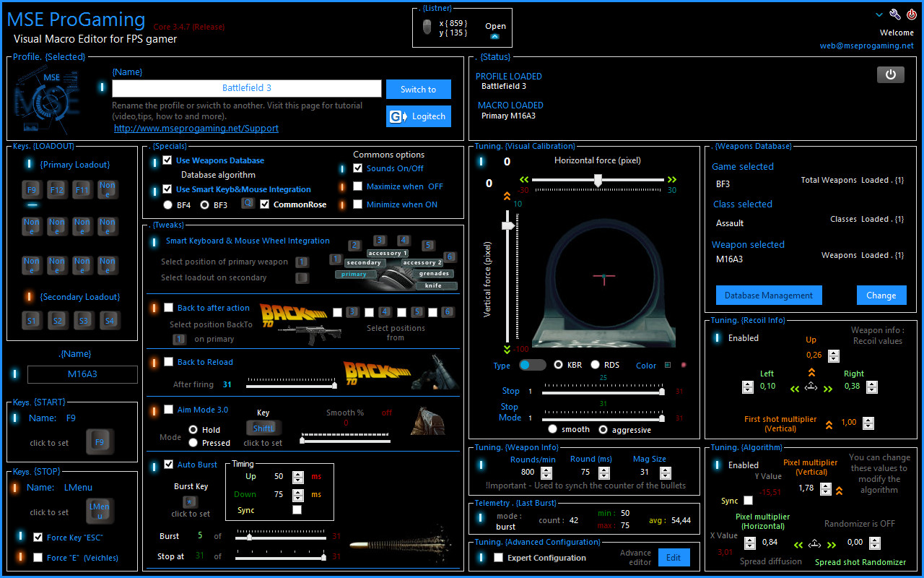Image resolution: width=924 pixels, height=578 pixels.
Task: Click the Advance editor Edit button
Action: 674,558
